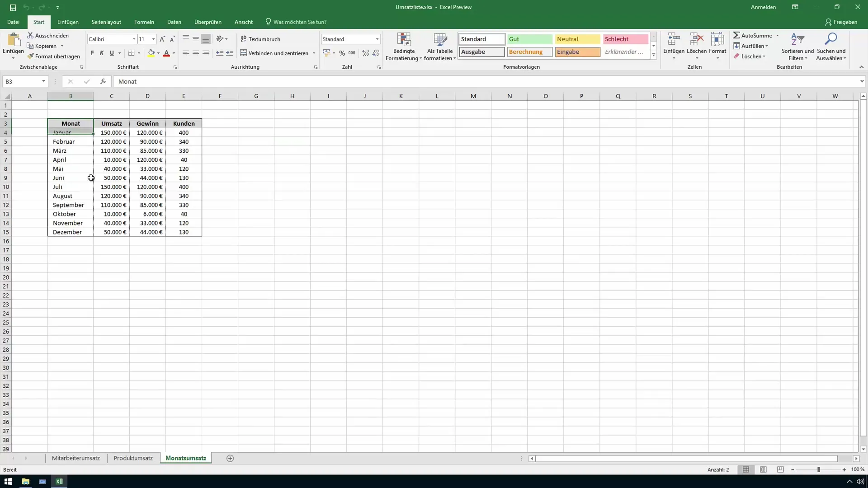Toggle bottom vertical alignment
868x488 pixels.
(x=206, y=39)
